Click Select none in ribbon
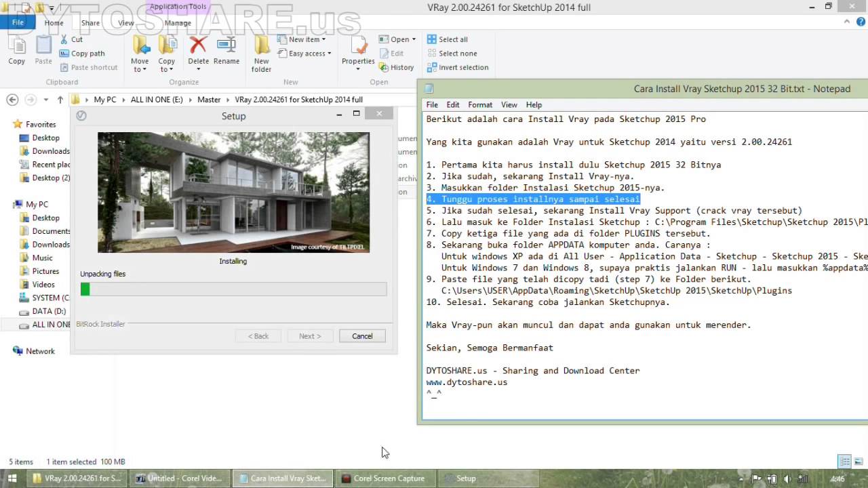This screenshot has width=868, height=488. coord(452,54)
